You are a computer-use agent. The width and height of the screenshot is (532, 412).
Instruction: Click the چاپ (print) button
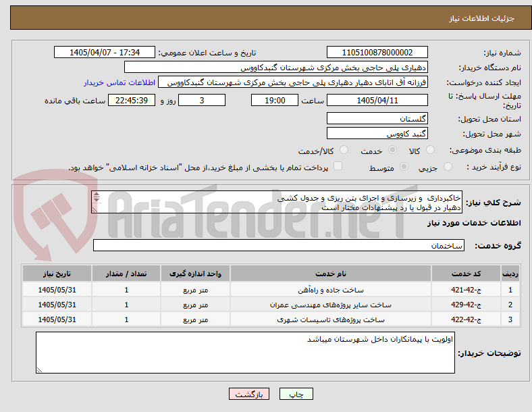tap(296, 394)
